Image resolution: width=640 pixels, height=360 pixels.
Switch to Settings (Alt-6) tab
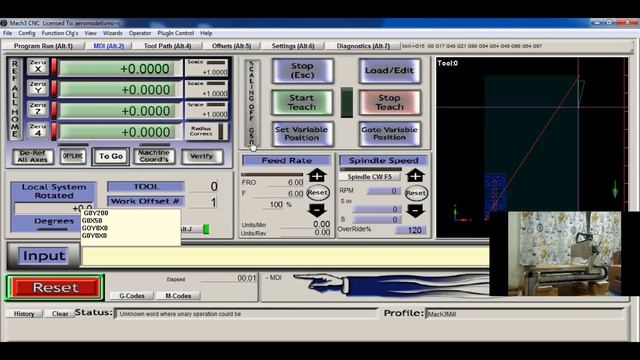coord(293,46)
